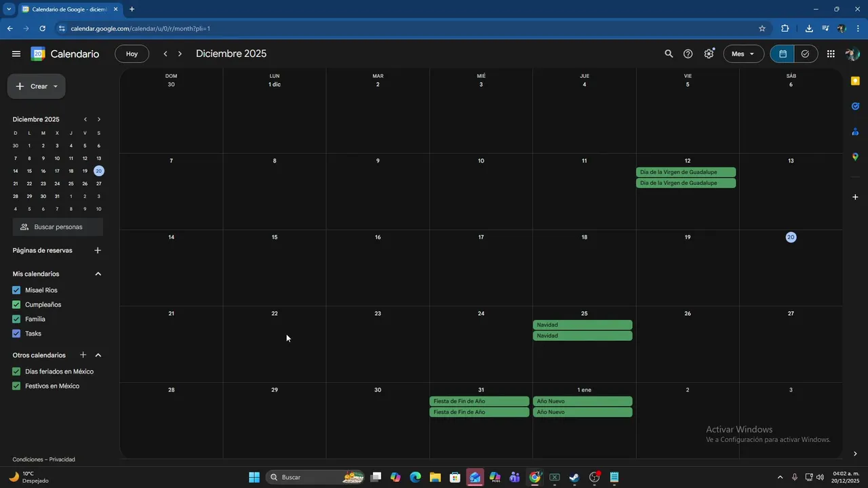Viewport: 868px width, 488px height.
Task: Select day 25 in mini calendar
Action: [x=71, y=184]
